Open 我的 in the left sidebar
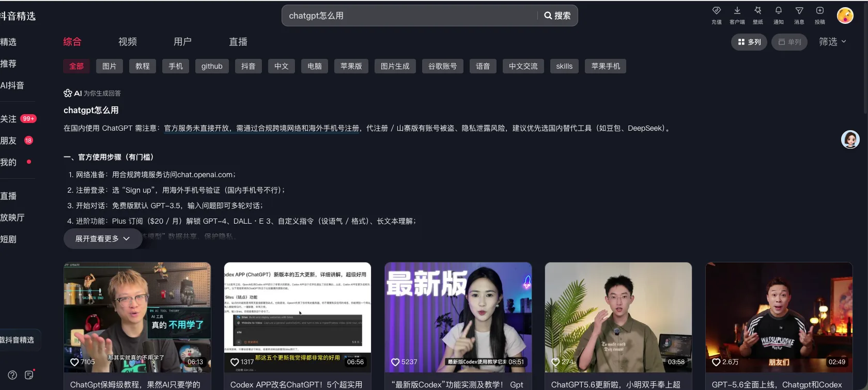868x390 pixels. pos(9,162)
